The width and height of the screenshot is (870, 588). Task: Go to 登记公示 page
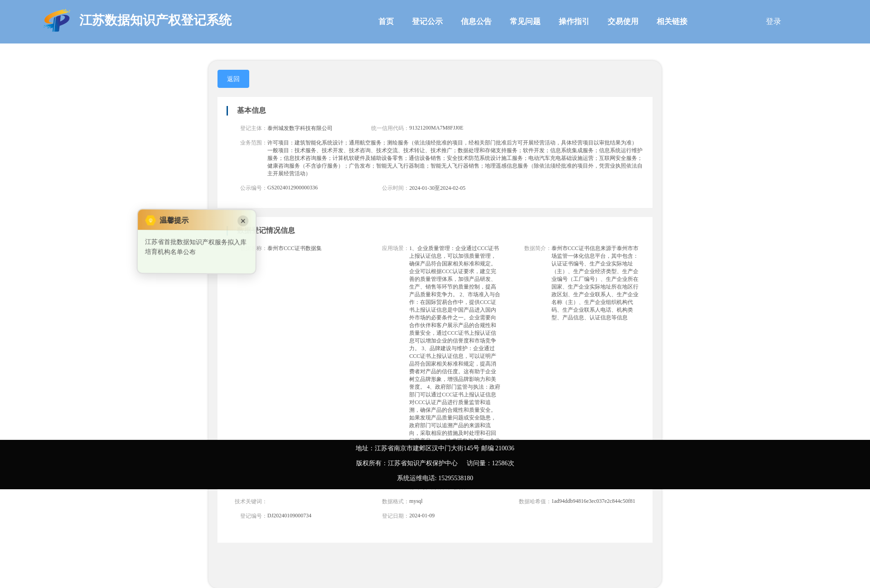click(x=427, y=21)
